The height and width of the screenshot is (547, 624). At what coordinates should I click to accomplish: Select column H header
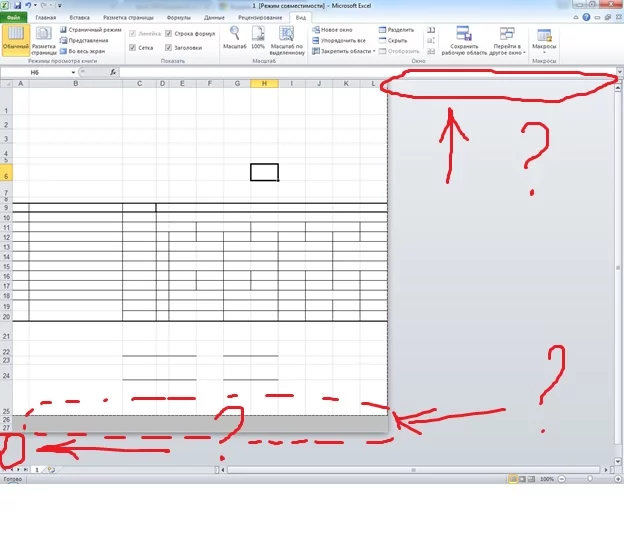click(x=264, y=84)
